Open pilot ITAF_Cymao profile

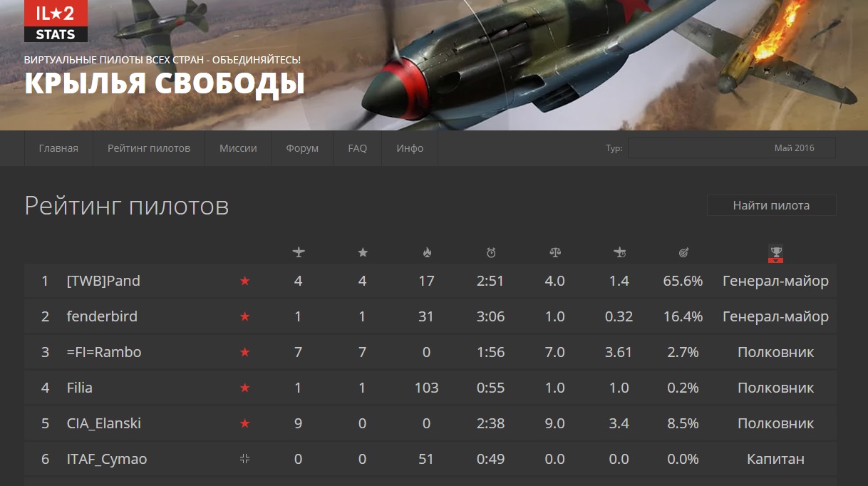pos(107,459)
